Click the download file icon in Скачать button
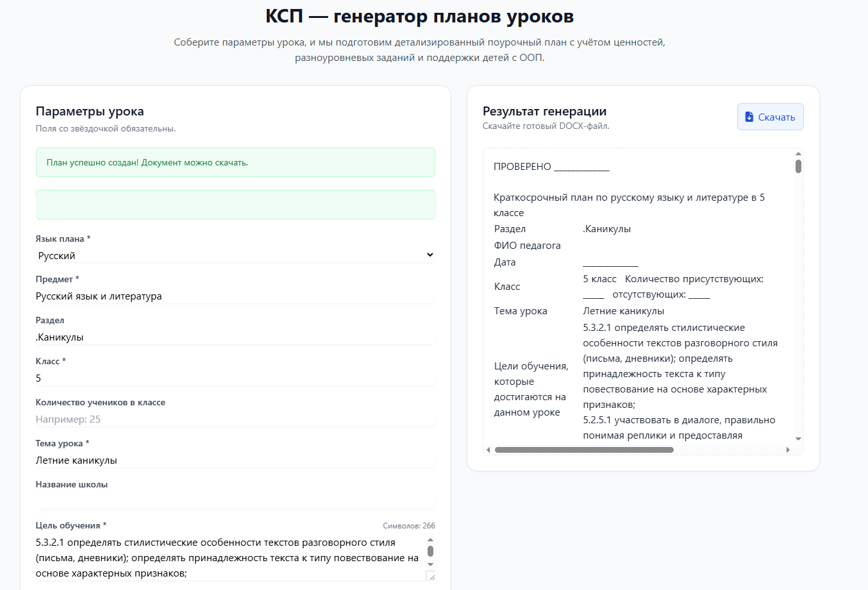Screen dimensions: 868x590 point(749,117)
